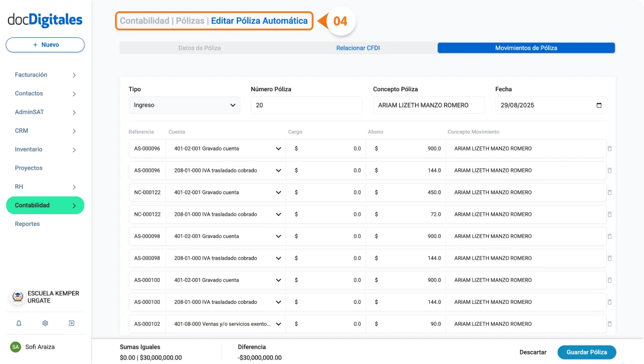Click the logout icon in sidebar
644x364 pixels.
[x=72, y=323]
